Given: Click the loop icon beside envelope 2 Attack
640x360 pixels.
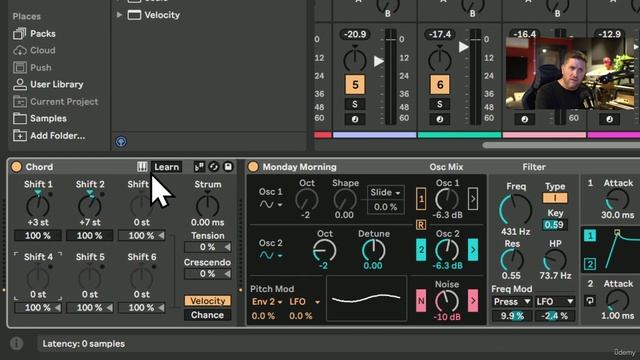Looking at the screenshot, I should point(590,301).
